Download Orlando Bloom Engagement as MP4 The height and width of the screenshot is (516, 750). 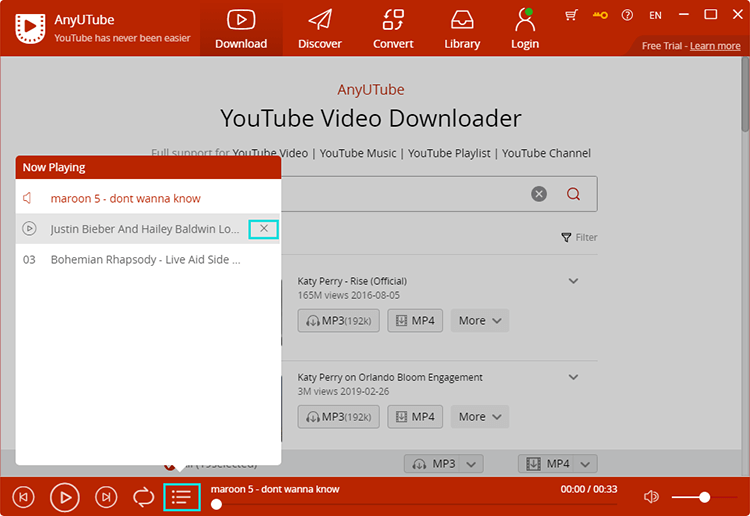click(415, 417)
